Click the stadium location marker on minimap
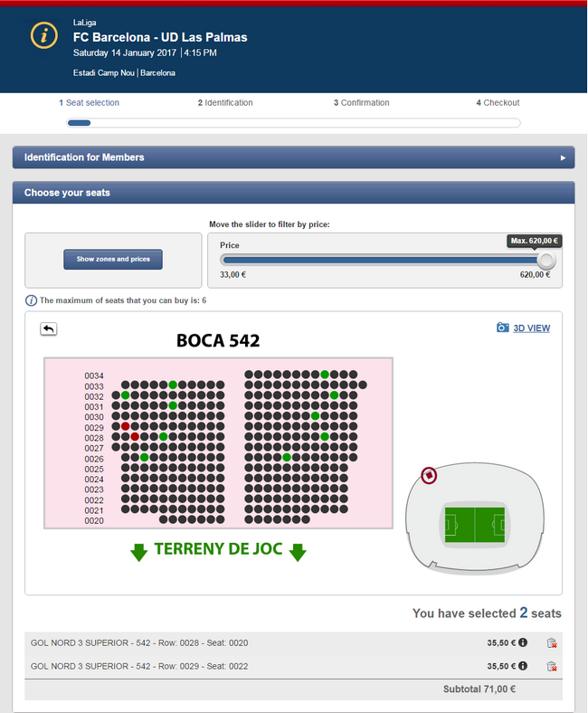 [x=429, y=476]
